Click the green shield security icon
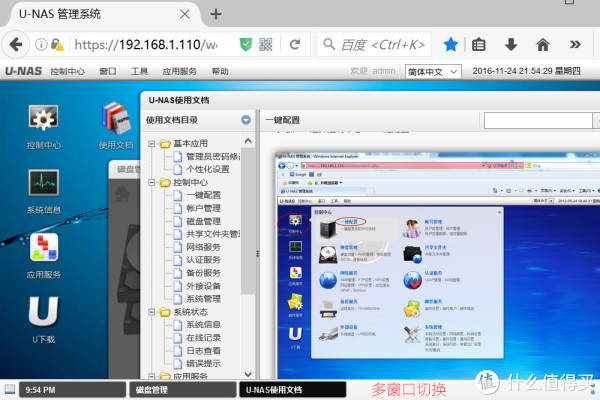Screen dimensions: 600x400 click(246, 44)
